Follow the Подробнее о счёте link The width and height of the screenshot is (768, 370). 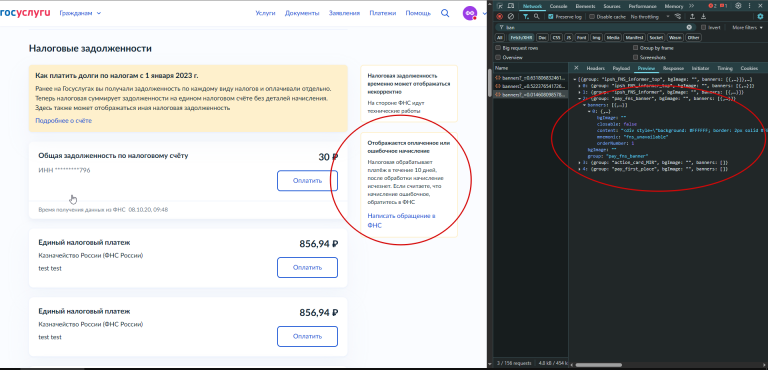(63, 121)
